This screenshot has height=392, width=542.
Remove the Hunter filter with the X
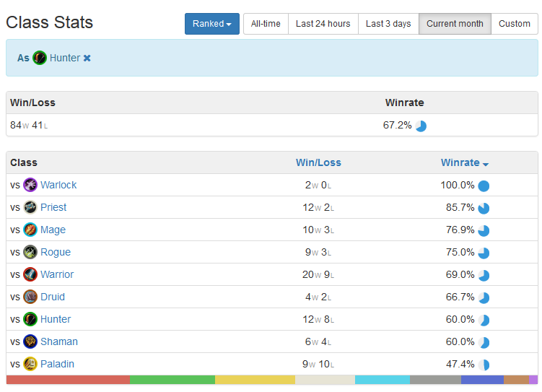pos(87,58)
